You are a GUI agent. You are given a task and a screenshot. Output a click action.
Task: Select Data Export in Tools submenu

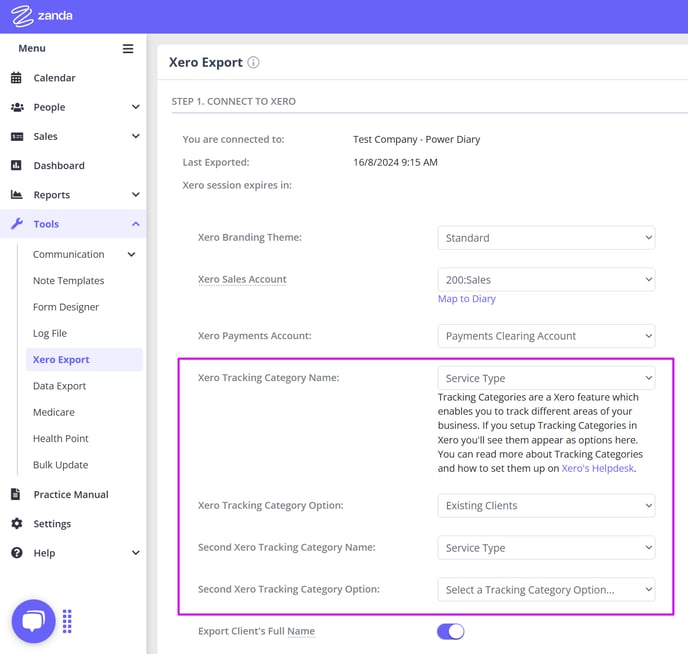59,386
